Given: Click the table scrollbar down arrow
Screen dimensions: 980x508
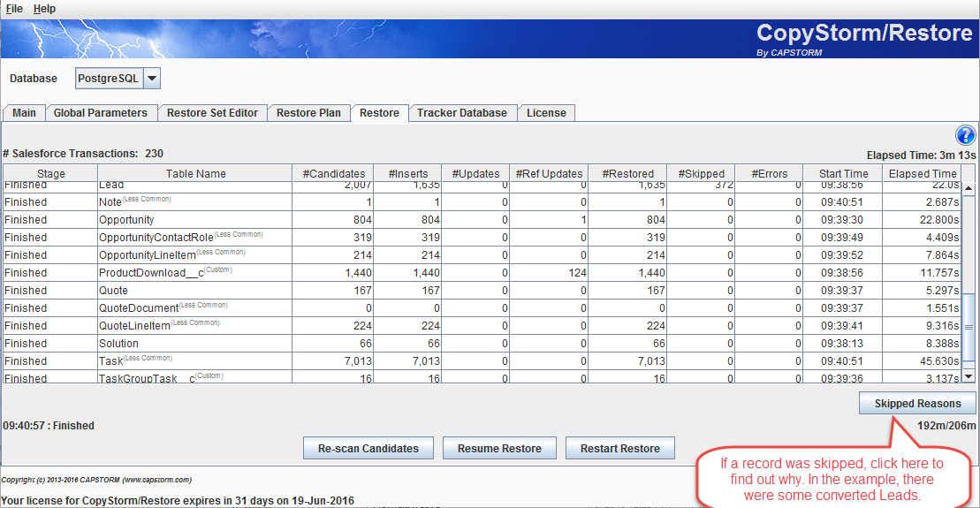Looking at the screenshot, I should (x=969, y=376).
